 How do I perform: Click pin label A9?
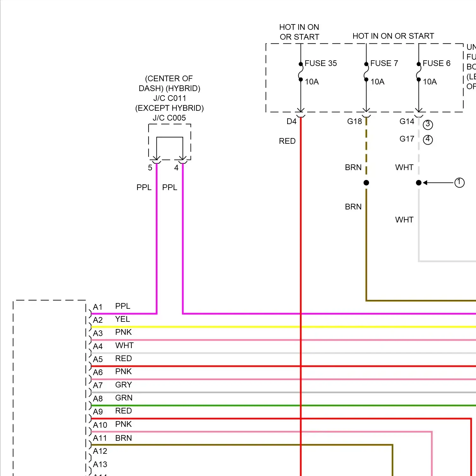(98, 412)
